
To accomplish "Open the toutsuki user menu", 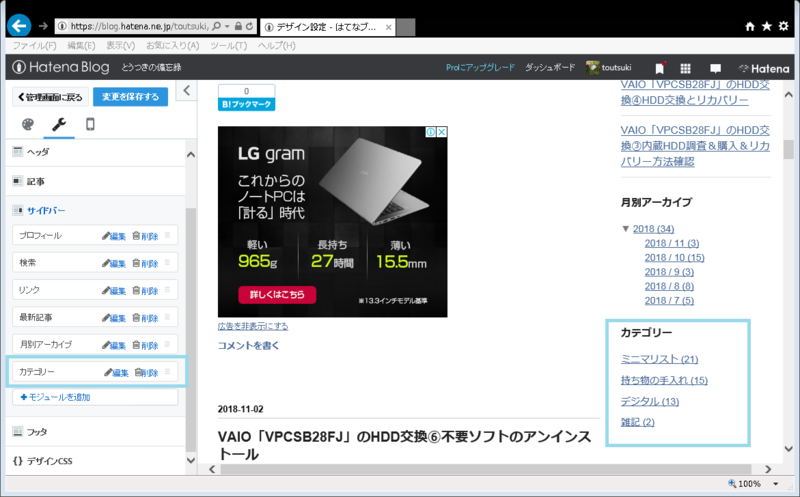I will pos(609,67).
